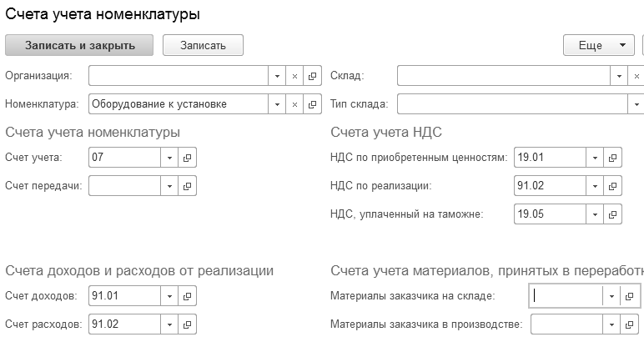Image resolution: width=644 pixels, height=342 pixels.
Task: Open the Счет доходов 91.01 account icon
Action: click(x=188, y=295)
